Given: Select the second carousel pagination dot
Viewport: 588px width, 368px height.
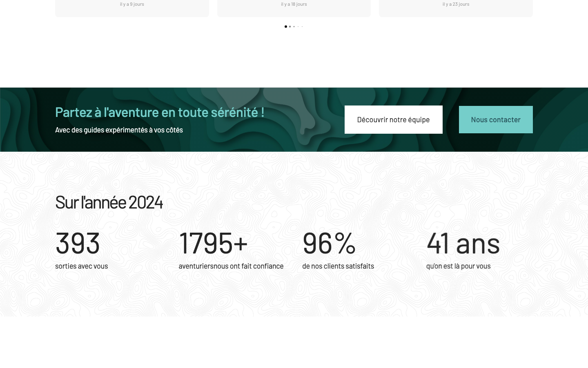Looking at the screenshot, I should coord(290,27).
